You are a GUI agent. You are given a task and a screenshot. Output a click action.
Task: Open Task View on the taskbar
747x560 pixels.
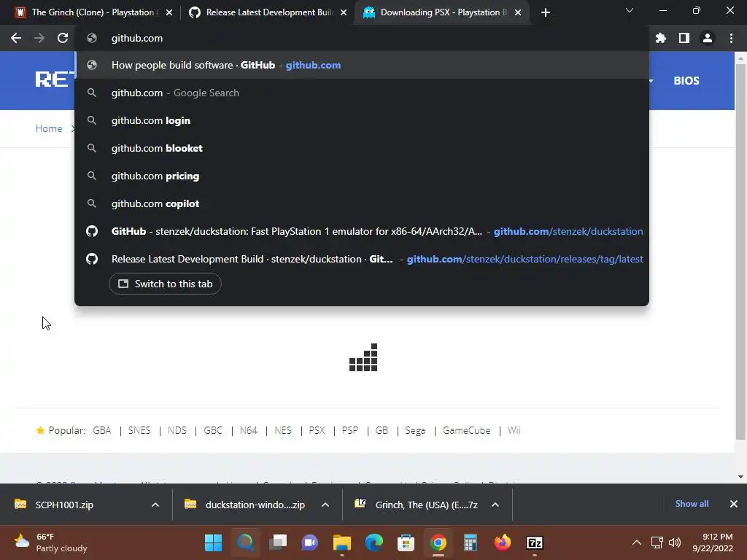(278, 542)
